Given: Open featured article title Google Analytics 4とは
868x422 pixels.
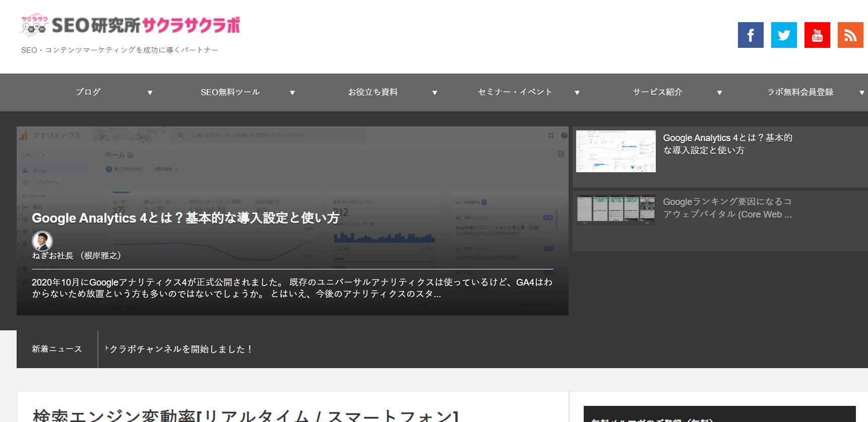Looking at the screenshot, I should (185, 218).
